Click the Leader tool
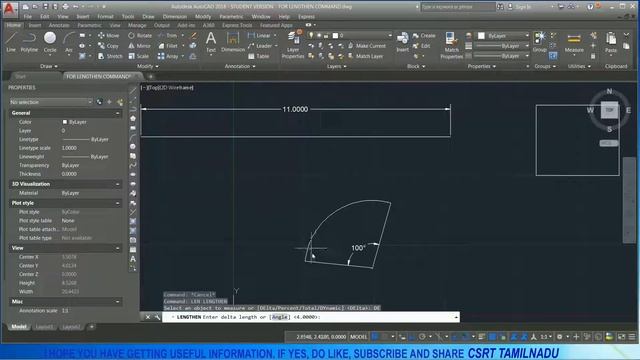640x360 pixels. click(x=260, y=46)
